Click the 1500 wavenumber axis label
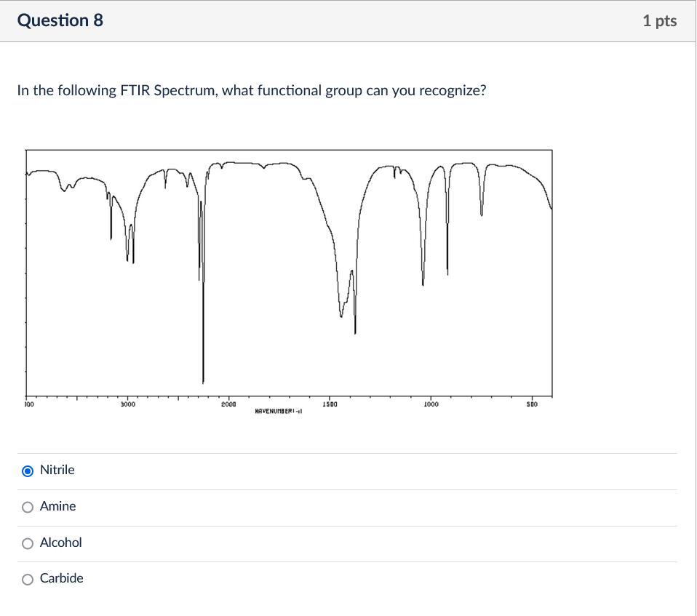 pos(330,405)
